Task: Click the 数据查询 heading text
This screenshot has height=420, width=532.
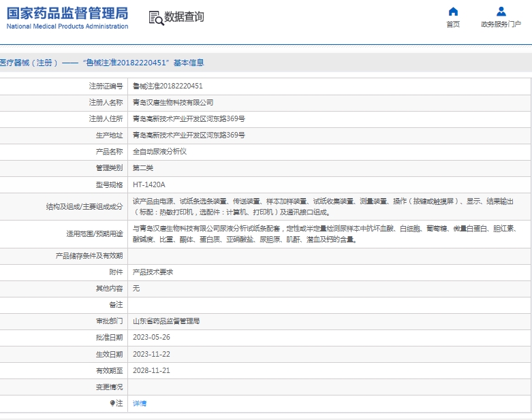Action: click(x=184, y=16)
